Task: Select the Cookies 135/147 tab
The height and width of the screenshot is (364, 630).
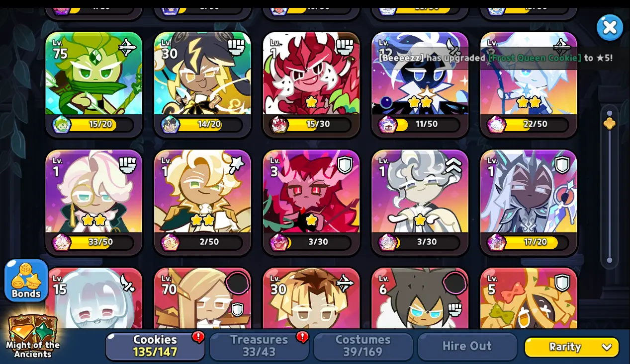Action: click(155, 346)
